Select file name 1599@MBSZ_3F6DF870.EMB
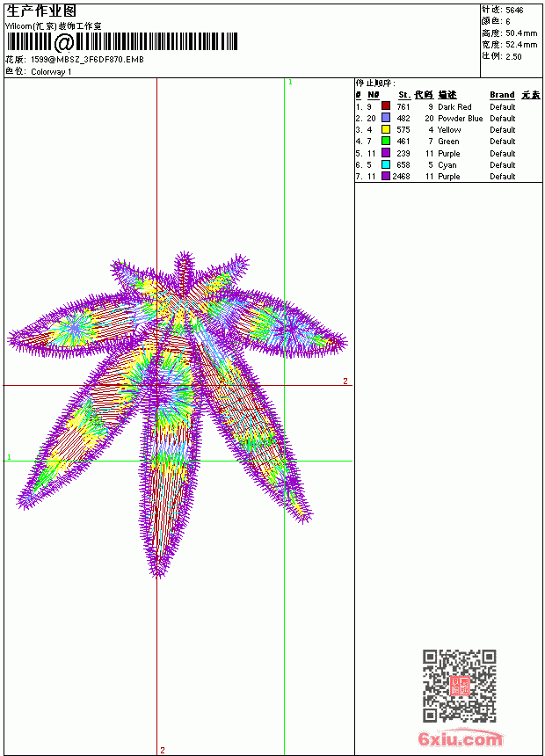Viewport: 545px width, 756px height. pyautogui.click(x=87, y=59)
